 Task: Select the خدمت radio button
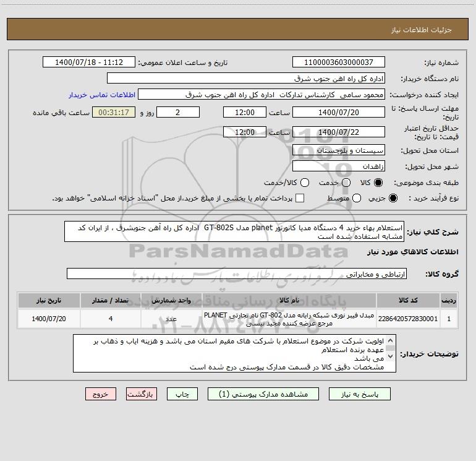346,183
